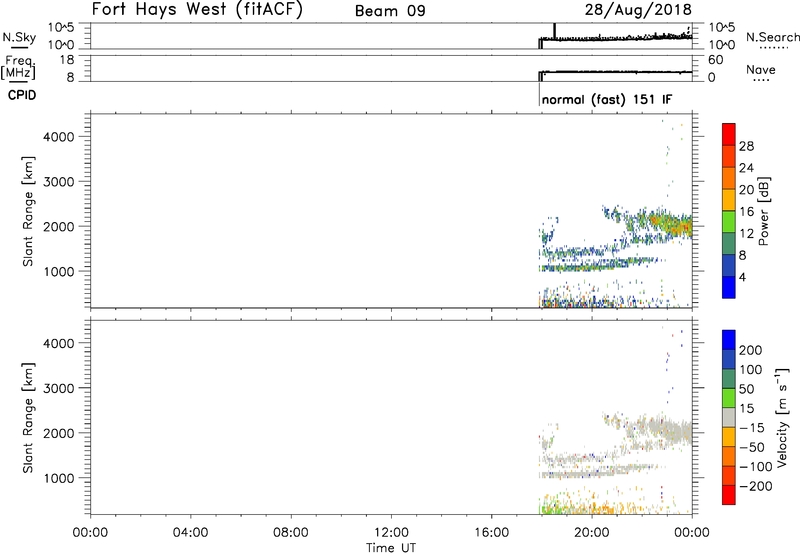800x554 pixels.
Task: Click the 16 tick on power colorbar
Action: coord(746,212)
